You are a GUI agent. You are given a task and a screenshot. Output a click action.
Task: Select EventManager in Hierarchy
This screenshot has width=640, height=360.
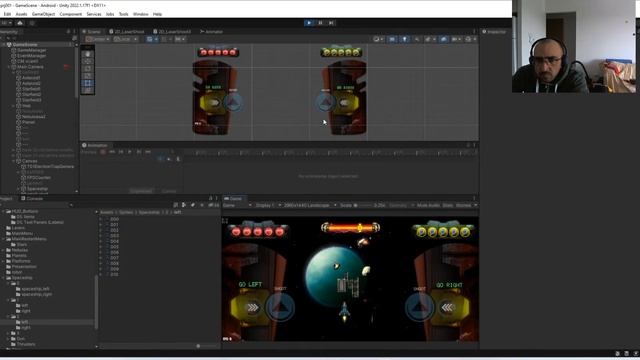coord(32,56)
